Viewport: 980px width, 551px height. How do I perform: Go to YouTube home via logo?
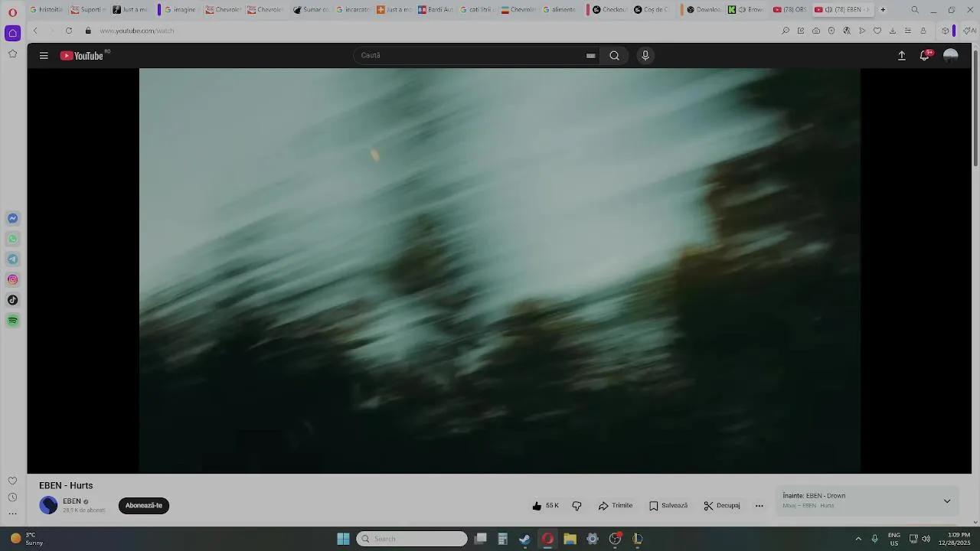tap(82, 55)
